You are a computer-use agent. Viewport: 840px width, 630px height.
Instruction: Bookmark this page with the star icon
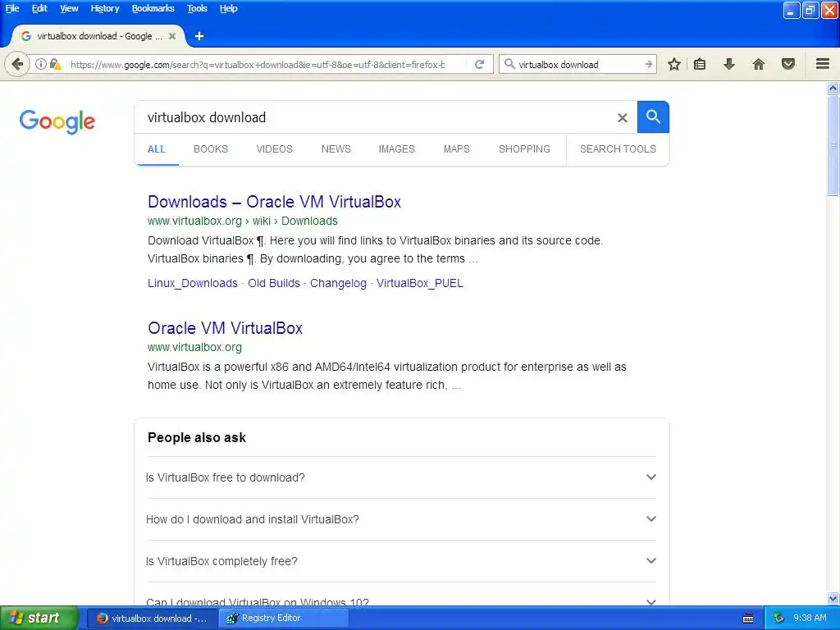coord(674,64)
